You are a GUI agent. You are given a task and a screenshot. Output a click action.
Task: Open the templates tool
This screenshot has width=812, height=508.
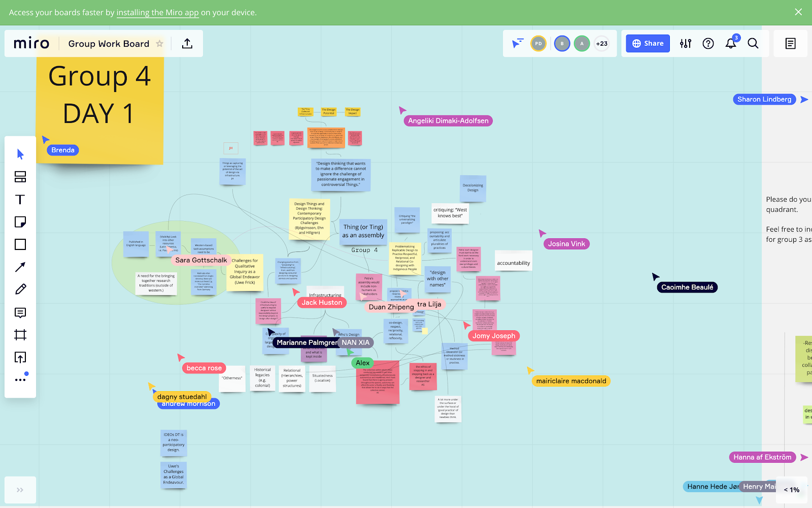20,177
